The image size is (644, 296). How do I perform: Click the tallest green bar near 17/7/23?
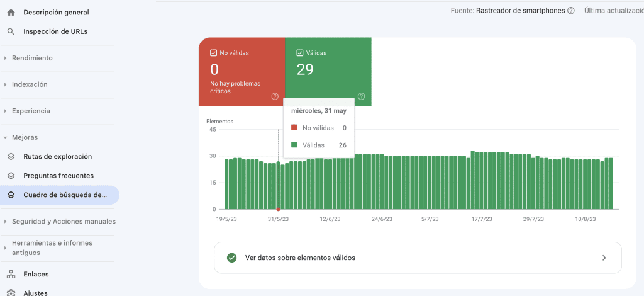(x=473, y=180)
